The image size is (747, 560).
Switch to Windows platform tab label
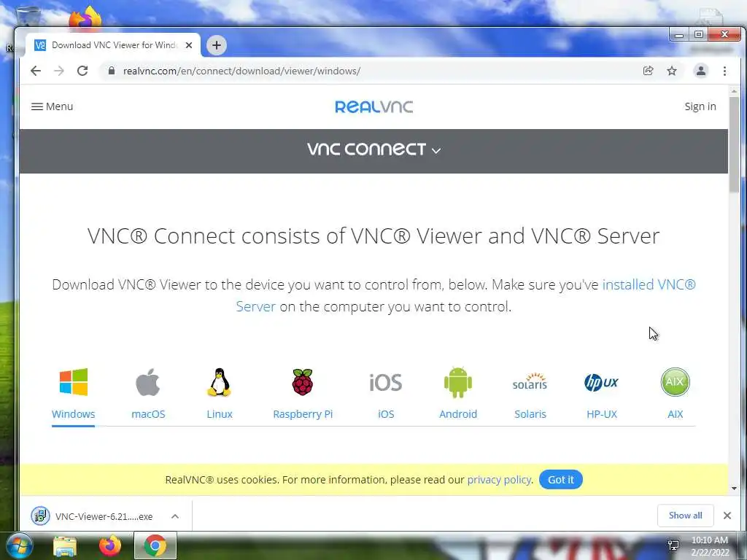click(x=74, y=414)
